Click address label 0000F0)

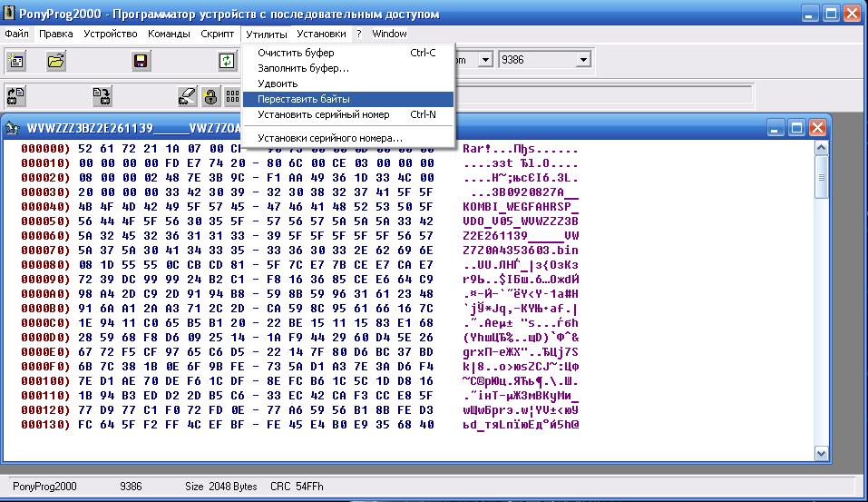(45, 366)
